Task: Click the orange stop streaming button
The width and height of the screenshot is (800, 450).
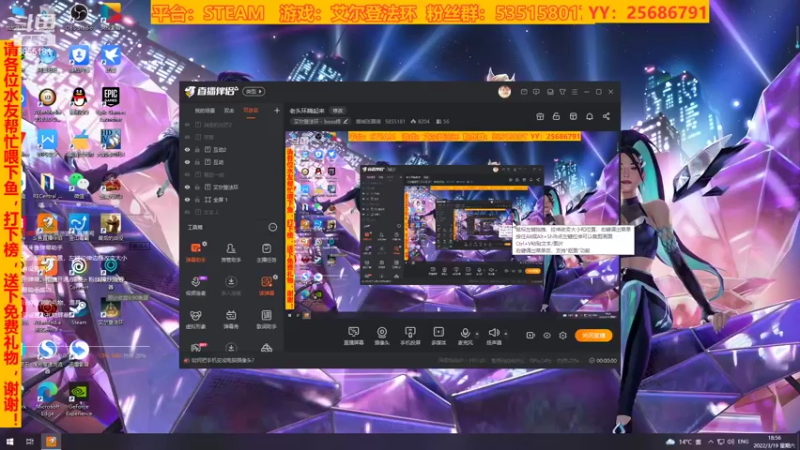Action: pyautogui.click(x=593, y=335)
